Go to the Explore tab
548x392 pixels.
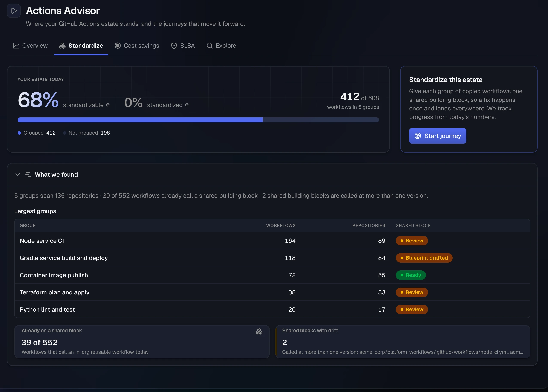coord(221,46)
